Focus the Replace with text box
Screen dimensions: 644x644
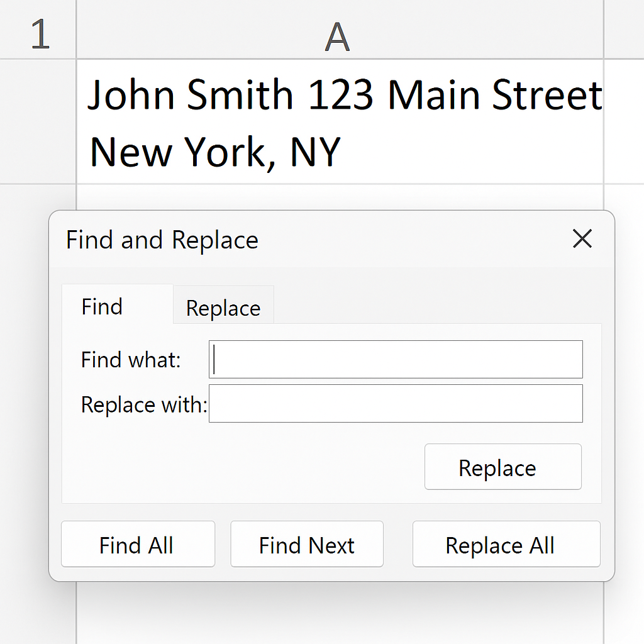click(x=396, y=404)
